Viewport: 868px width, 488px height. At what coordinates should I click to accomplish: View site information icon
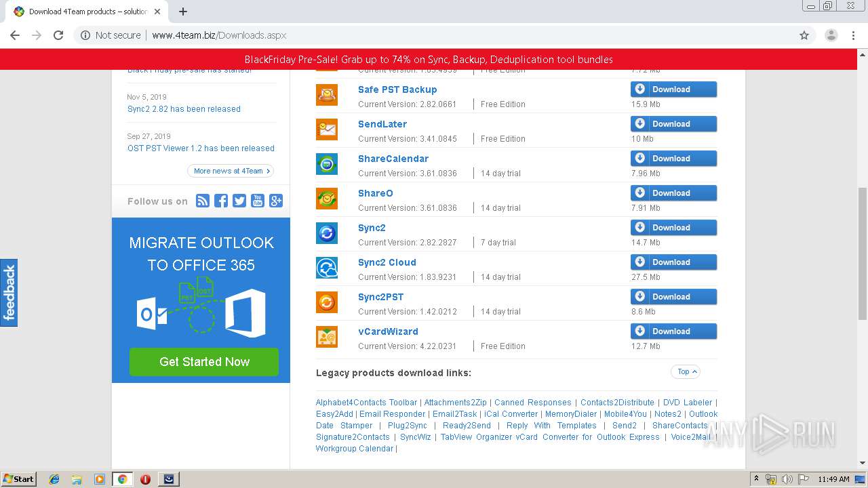pyautogui.click(x=85, y=35)
